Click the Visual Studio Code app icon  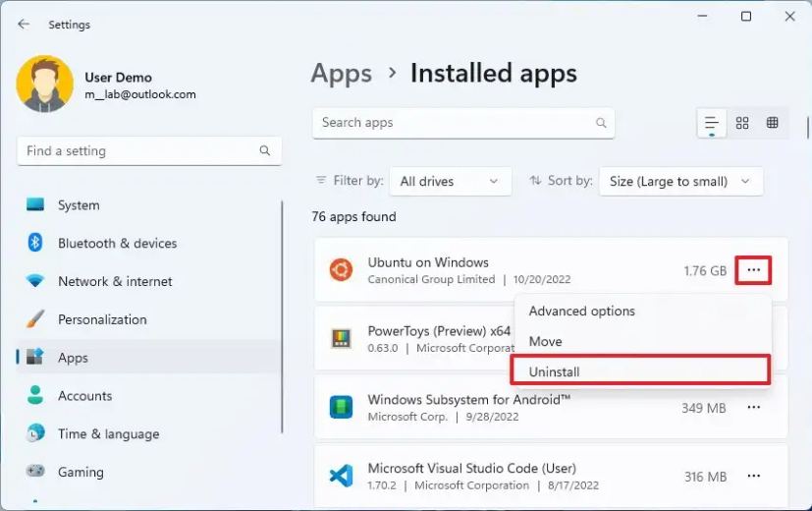(341, 477)
